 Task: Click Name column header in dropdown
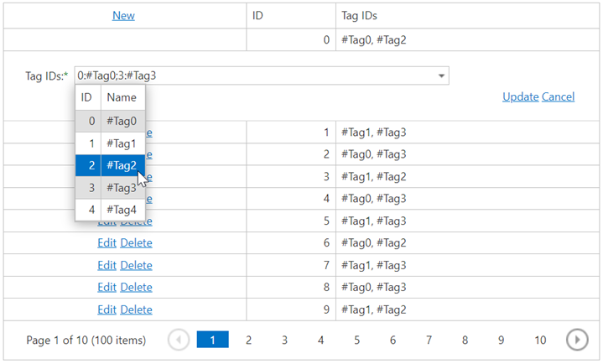pyautogui.click(x=123, y=97)
